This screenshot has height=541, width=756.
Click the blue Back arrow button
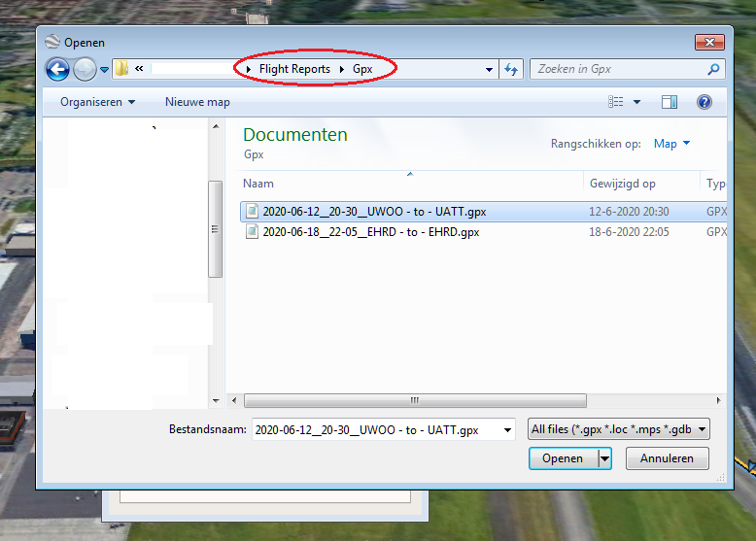click(57, 69)
